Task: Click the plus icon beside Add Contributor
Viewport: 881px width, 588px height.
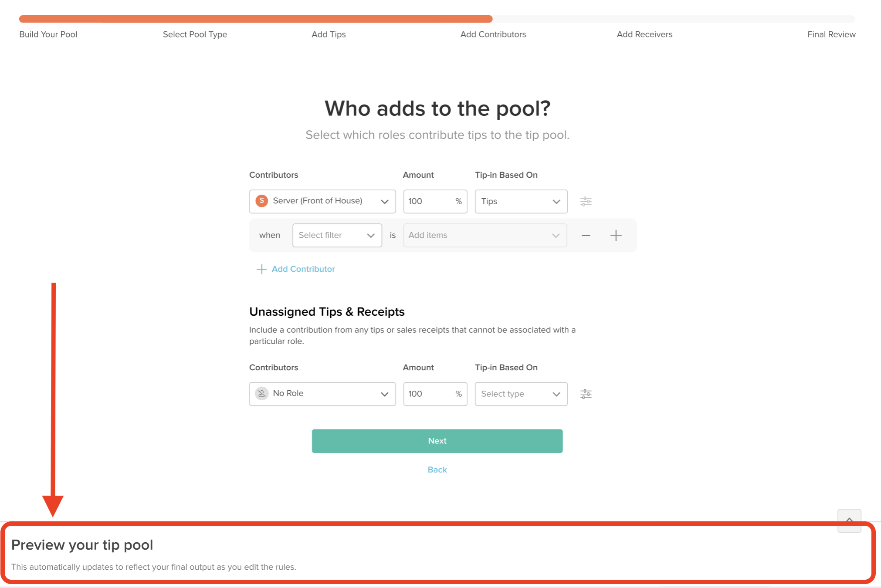Action: (261, 269)
